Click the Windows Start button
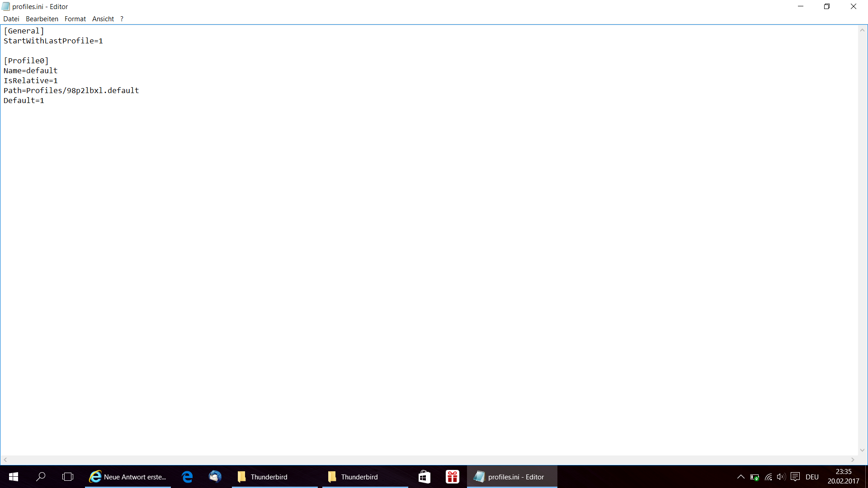The height and width of the screenshot is (488, 868). click(x=14, y=477)
